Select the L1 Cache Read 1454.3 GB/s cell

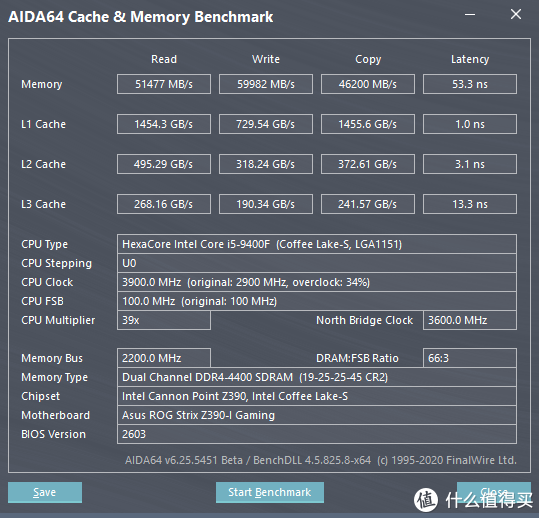pyautogui.click(x=164, y=124)
